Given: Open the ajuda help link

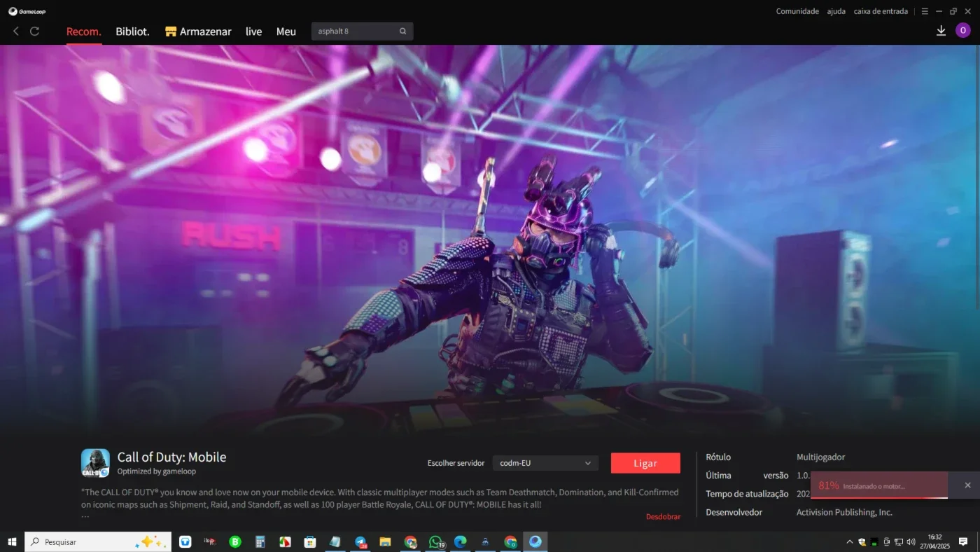Looking at the screenshot, I should point(836,11).
